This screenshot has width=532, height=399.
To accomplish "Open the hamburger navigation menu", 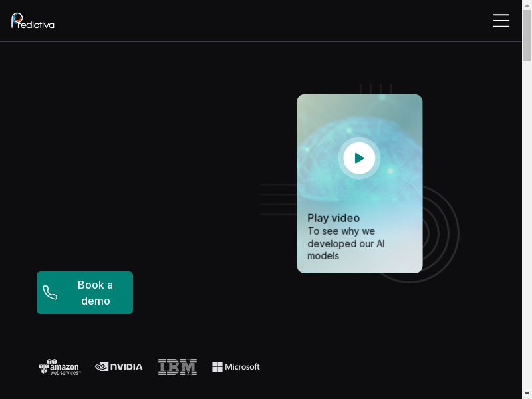I will (501, 21).
